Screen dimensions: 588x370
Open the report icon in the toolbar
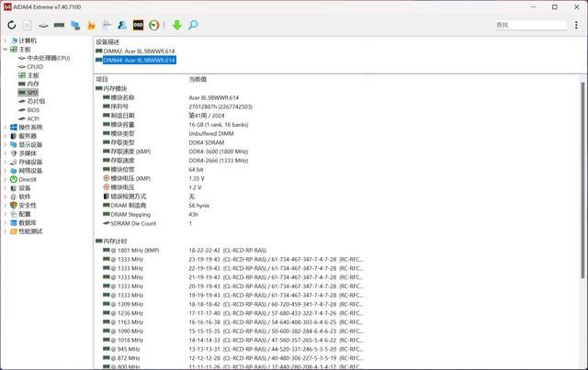[28, 26]
